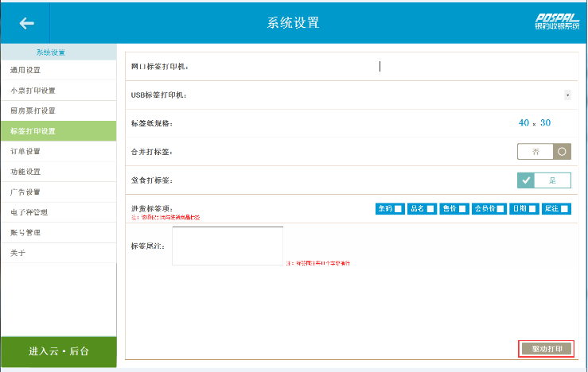Select 厨房票打设置 from the sidebar

(33, 110)
